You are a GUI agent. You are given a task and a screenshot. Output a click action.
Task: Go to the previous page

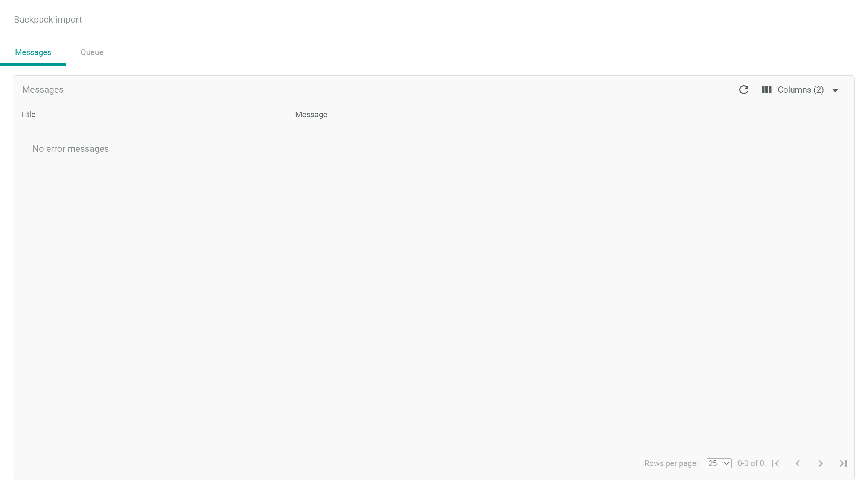(x=798, y=463)
